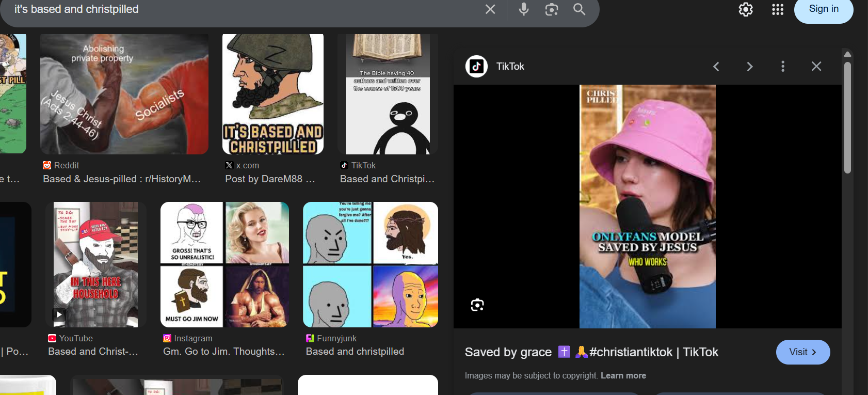Open the Google apps grid
This screenshot has height=395, width=868.
(x=777, y=9)
